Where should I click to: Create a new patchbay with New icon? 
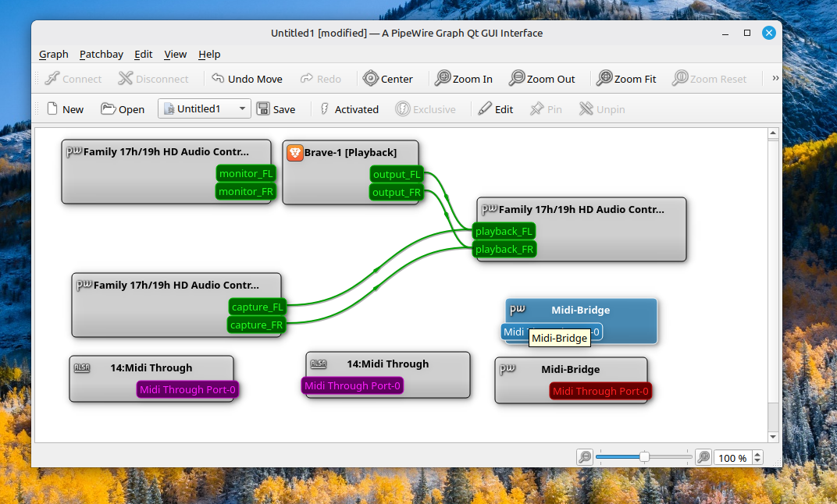(53, 109)
